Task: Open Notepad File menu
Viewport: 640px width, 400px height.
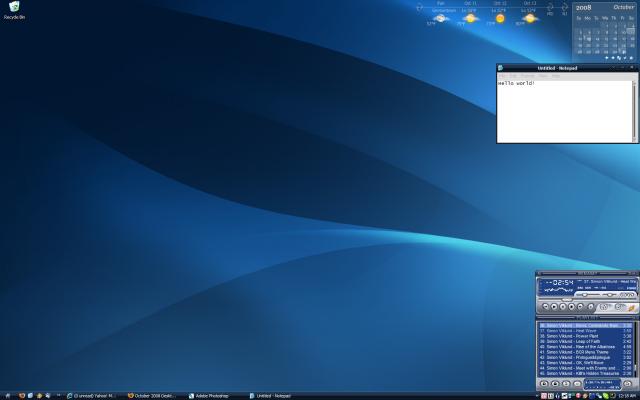Action: [x=502, y=76]
